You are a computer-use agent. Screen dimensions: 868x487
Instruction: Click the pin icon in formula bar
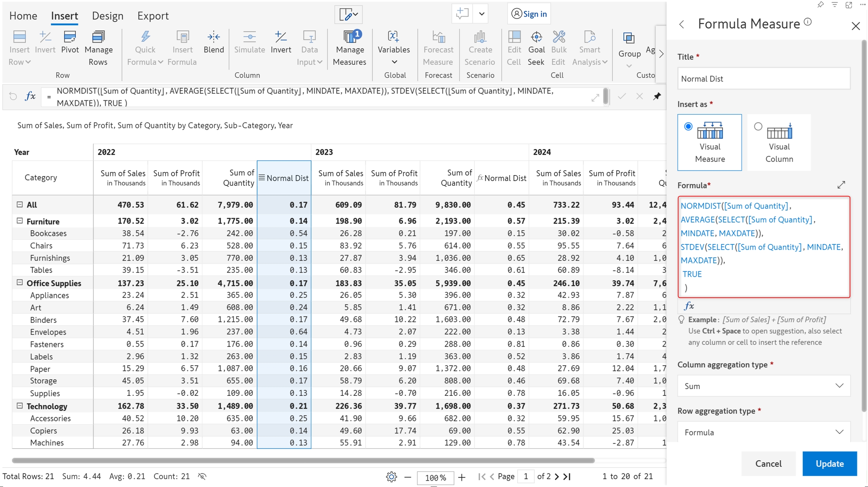[657, 96]
